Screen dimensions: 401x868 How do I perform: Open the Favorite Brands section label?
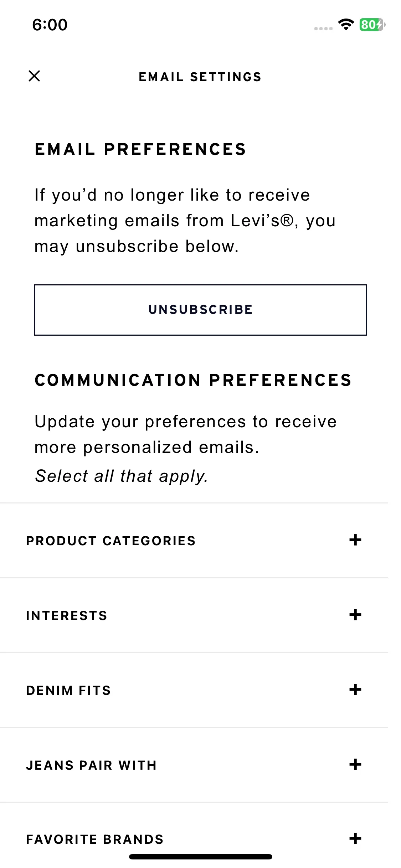click(x=95, y=839)
